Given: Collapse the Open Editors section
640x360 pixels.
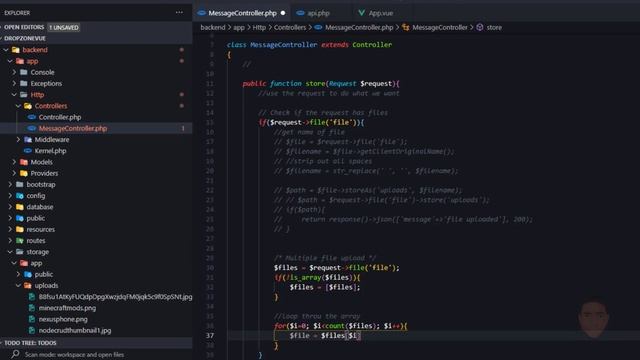Looking at the screenshot, I should point(23,27).
